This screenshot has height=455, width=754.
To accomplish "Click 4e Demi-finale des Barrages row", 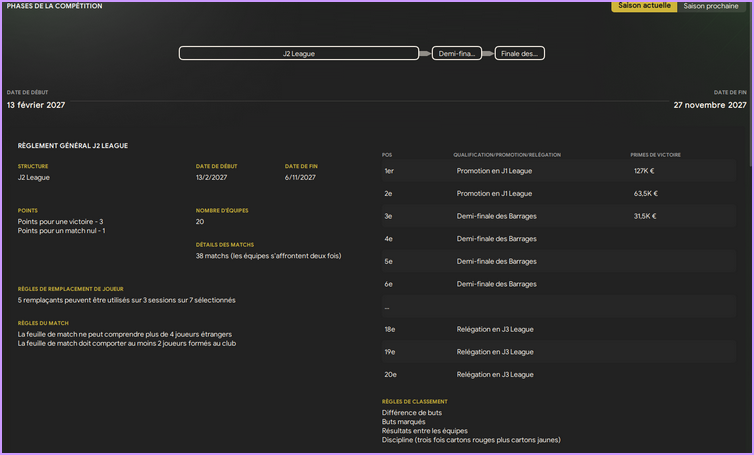I will click(559, 239).
